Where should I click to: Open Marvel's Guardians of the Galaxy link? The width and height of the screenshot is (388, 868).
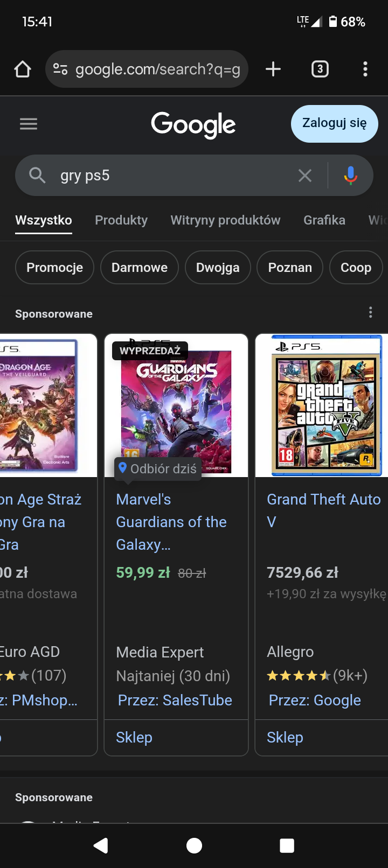(x=171, y=522)
